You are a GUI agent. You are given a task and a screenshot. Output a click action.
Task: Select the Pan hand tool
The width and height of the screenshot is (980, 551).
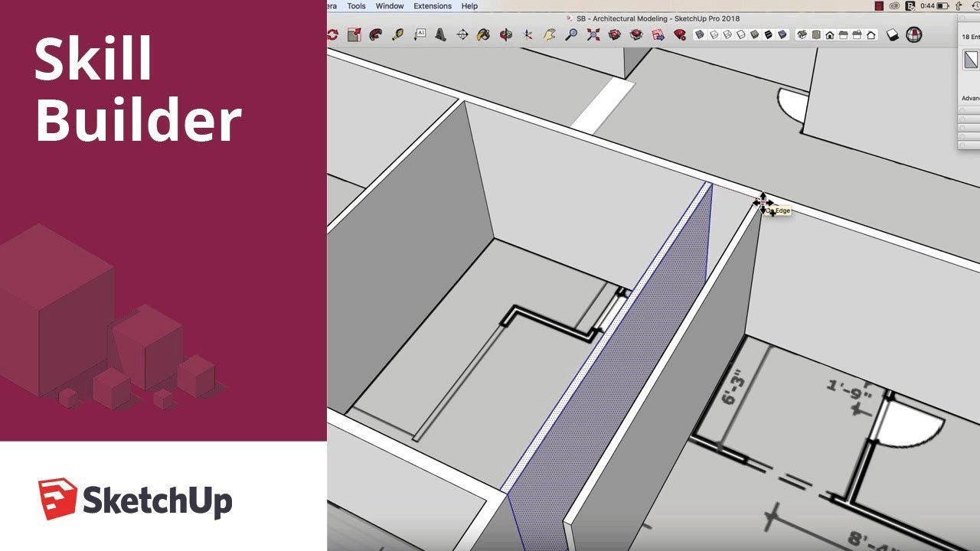click(x=549, y=34)
